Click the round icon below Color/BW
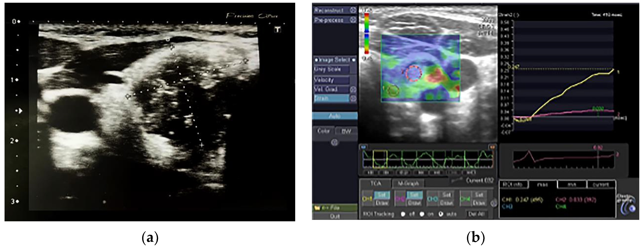 click(x=334, y=142)
